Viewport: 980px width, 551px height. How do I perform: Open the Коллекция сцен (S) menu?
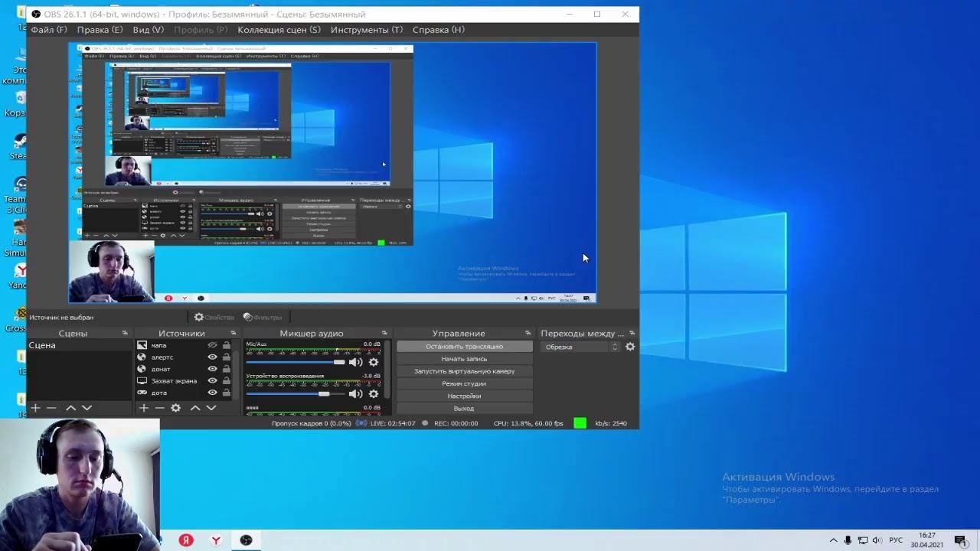pos(279,30)
